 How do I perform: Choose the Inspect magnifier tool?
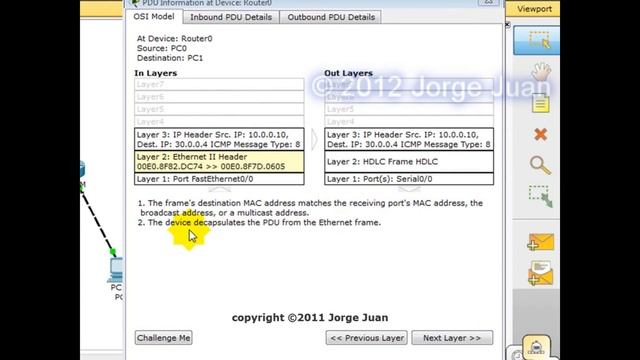[x=540, y=166]
